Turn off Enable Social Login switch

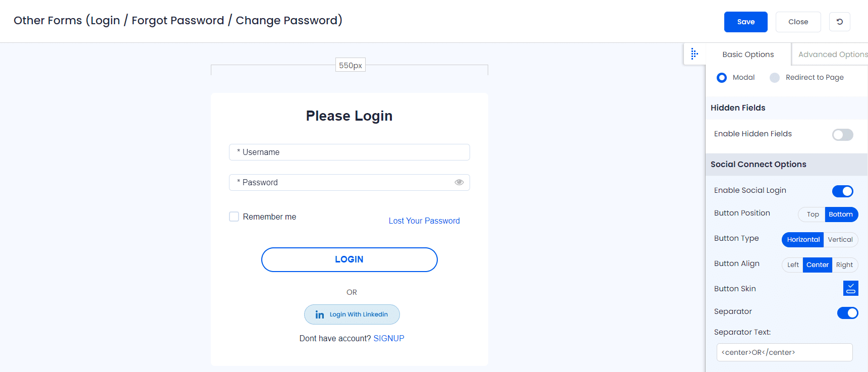tap(842, 191)
